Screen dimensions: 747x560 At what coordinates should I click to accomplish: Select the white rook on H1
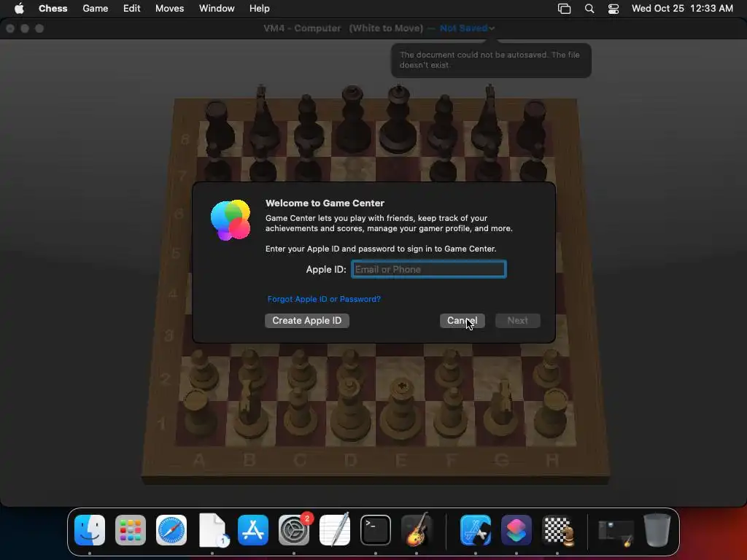[x=553, y=413]
